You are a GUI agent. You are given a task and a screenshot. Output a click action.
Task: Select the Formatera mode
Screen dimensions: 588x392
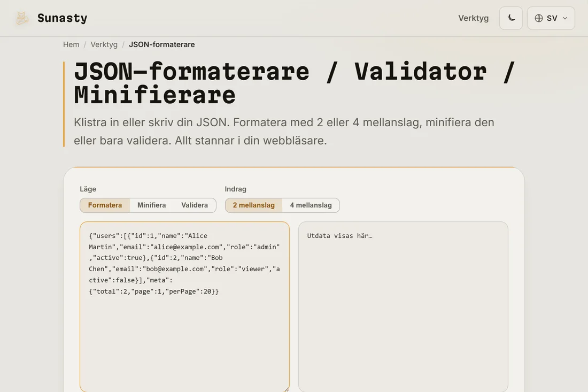[105, 205]
